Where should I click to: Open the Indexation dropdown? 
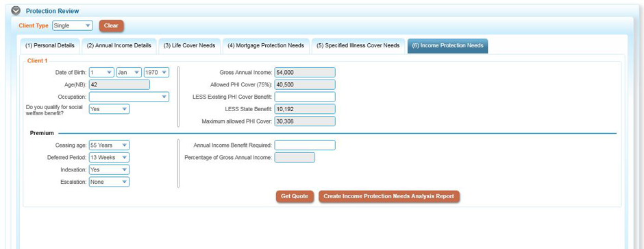pos(109,169)
